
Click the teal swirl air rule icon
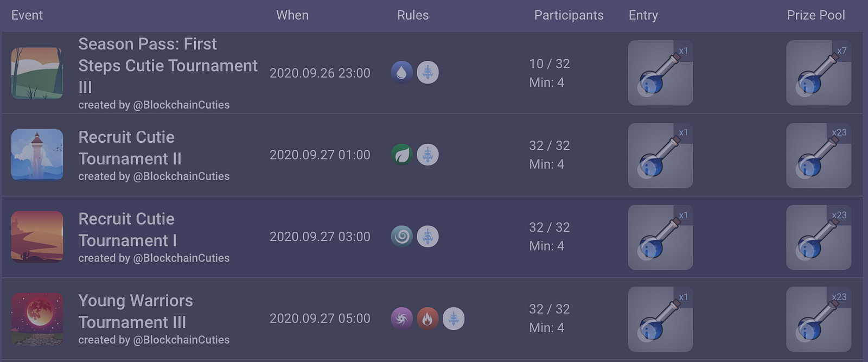pyautogui.click(x=402, y=236)
